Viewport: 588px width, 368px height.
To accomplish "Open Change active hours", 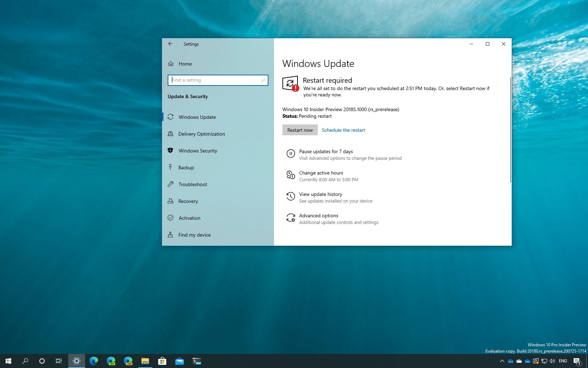I will tap(321, 173).
